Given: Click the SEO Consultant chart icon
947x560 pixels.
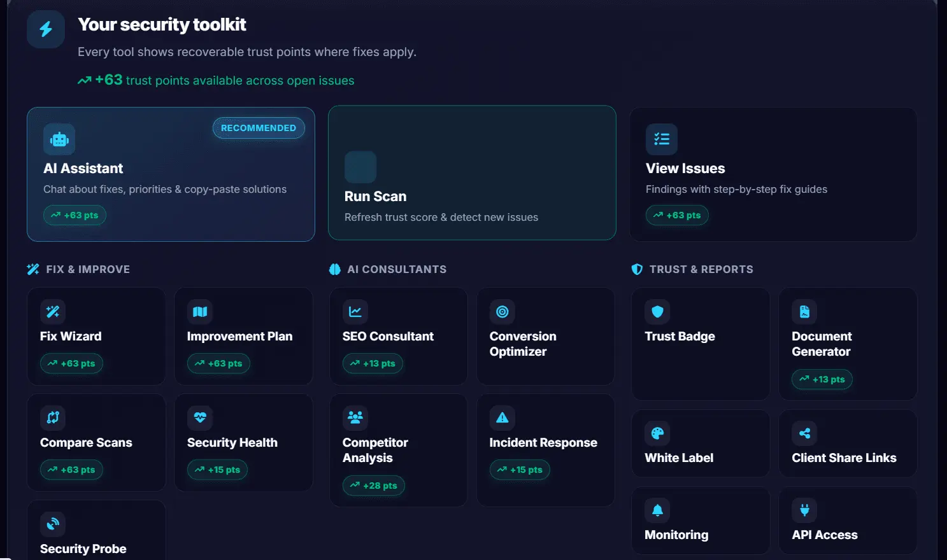Looking at the screenshot, I should (355, 312).
